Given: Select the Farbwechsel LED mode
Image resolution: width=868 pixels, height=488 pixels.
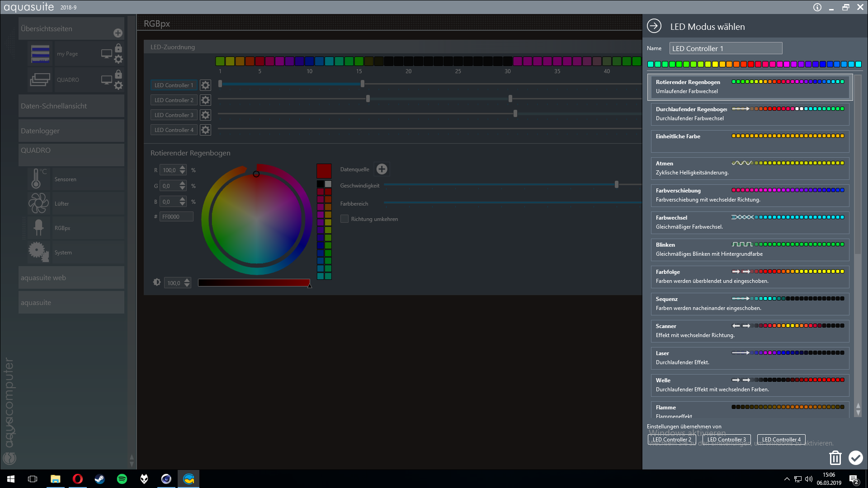Looking at the screenshot, I should pyautogui.click(x=750, y=222).
